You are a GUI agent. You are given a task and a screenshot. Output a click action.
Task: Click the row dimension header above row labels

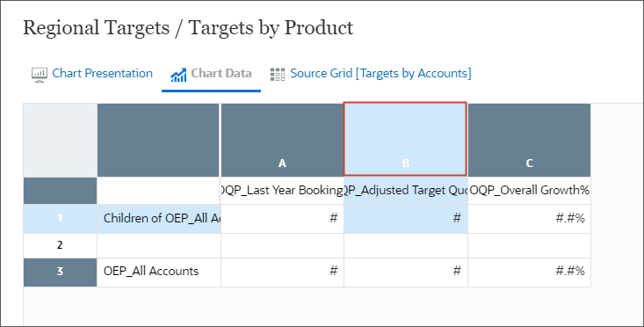158,140
